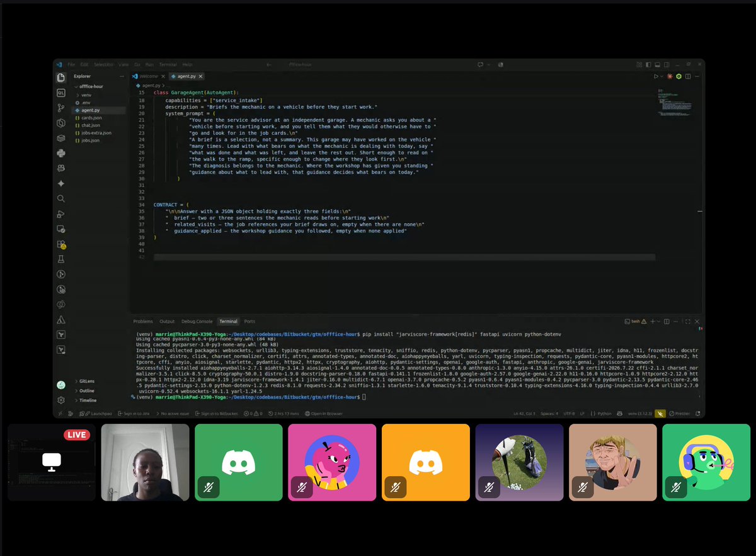Open the sparkle AI assistant icon
The width and height of the screenshot is (756, 556).
(61, 183)
